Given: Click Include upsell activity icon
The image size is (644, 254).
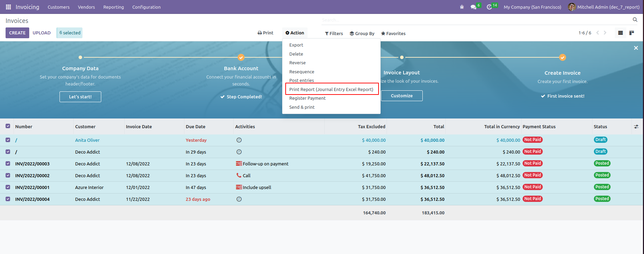Looking at the screenshot, I should [239, 187].
